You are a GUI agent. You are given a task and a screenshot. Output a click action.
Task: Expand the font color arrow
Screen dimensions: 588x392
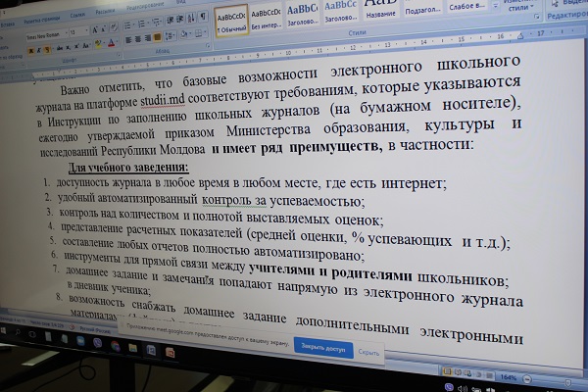[x=117, y=43]
